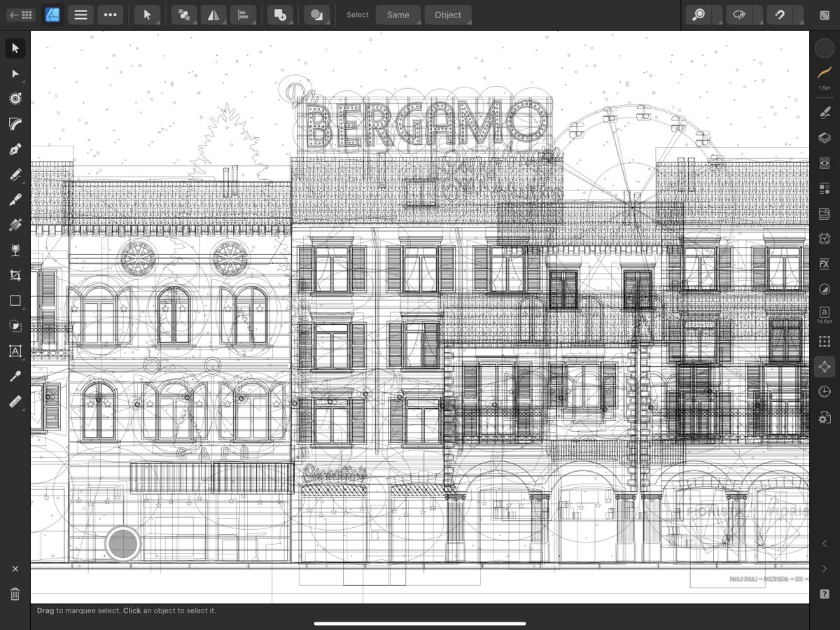
Task: Toggle the highlighted Navigator studio
Action: (825, 366)
